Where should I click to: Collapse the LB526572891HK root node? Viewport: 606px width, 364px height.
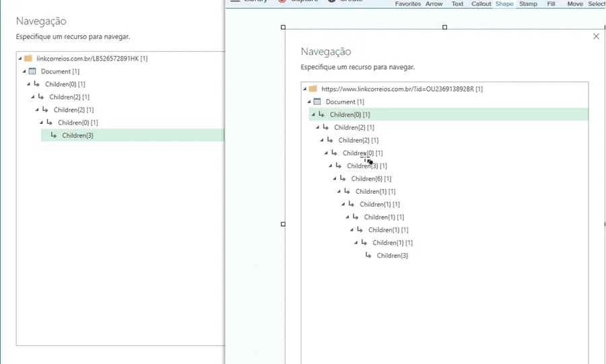[20, 59]
